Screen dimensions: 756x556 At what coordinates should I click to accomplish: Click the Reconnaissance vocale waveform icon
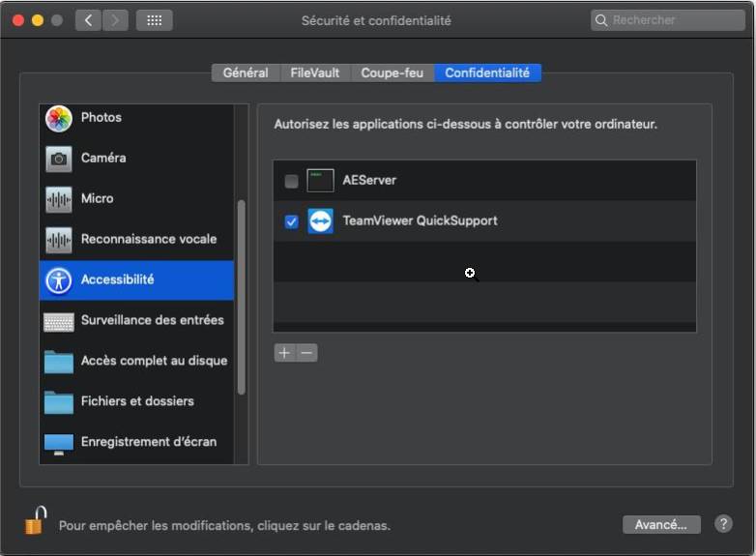pos(59,240)
